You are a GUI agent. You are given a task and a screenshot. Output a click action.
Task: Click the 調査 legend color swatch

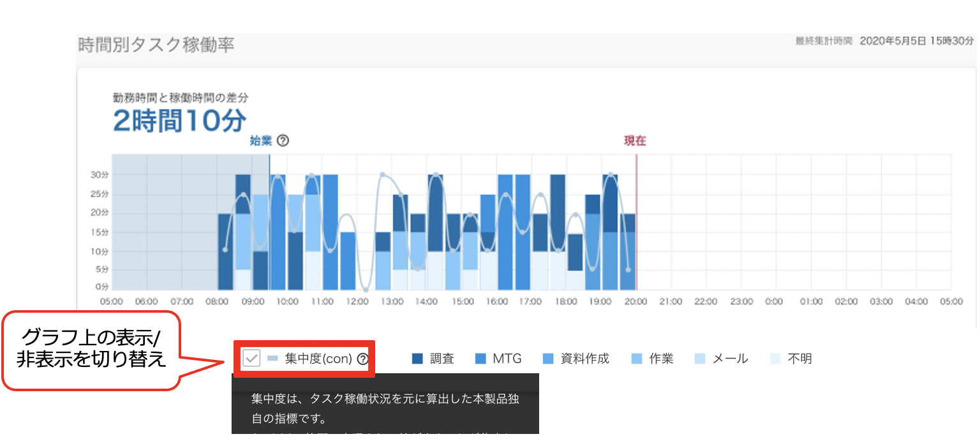pos(418,359)
